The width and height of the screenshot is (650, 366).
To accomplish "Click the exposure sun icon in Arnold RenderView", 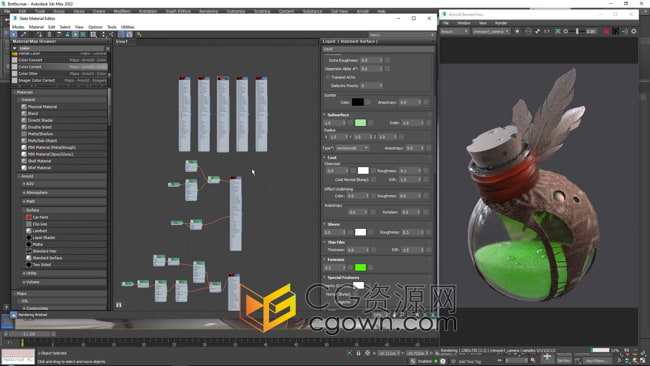I will pyautogui.click(x=566, y=31).
